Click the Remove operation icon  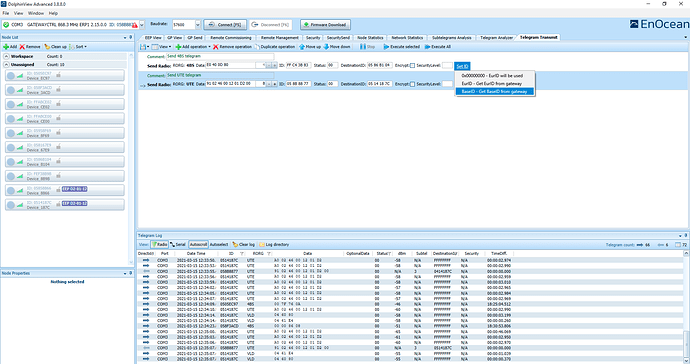click(x=216, y=47)
